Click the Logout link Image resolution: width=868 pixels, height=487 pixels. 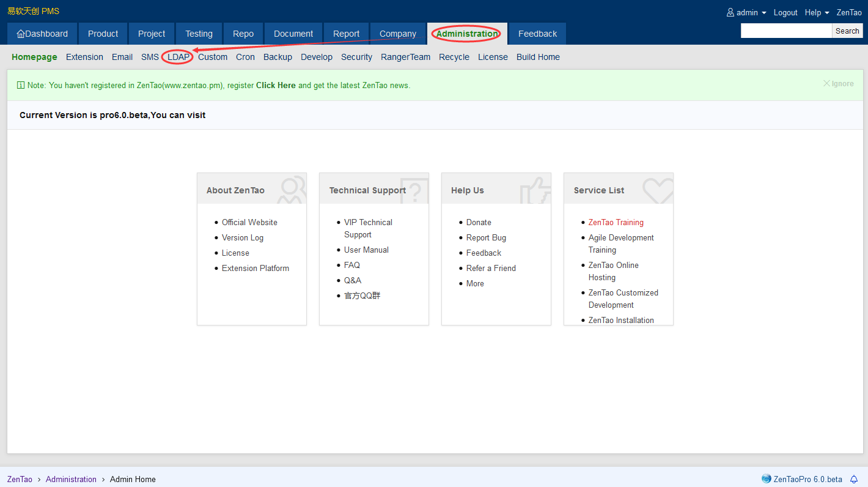785,12
